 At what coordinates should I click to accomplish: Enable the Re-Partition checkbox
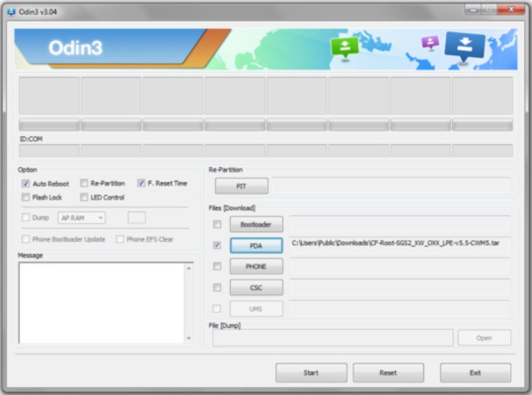click(84, 183)
